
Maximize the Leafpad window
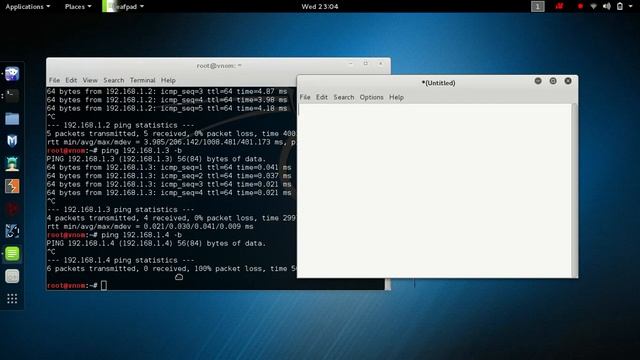pyautogui.click(x=553, y=81)
